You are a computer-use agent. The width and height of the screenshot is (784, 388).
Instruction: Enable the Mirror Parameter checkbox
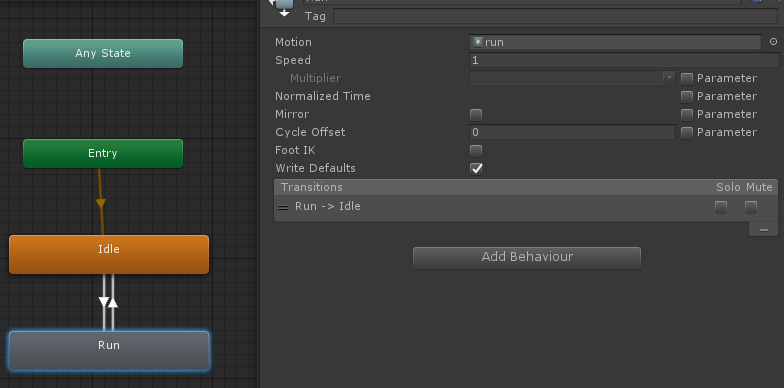pyautogui.click(x=687, y=114)
